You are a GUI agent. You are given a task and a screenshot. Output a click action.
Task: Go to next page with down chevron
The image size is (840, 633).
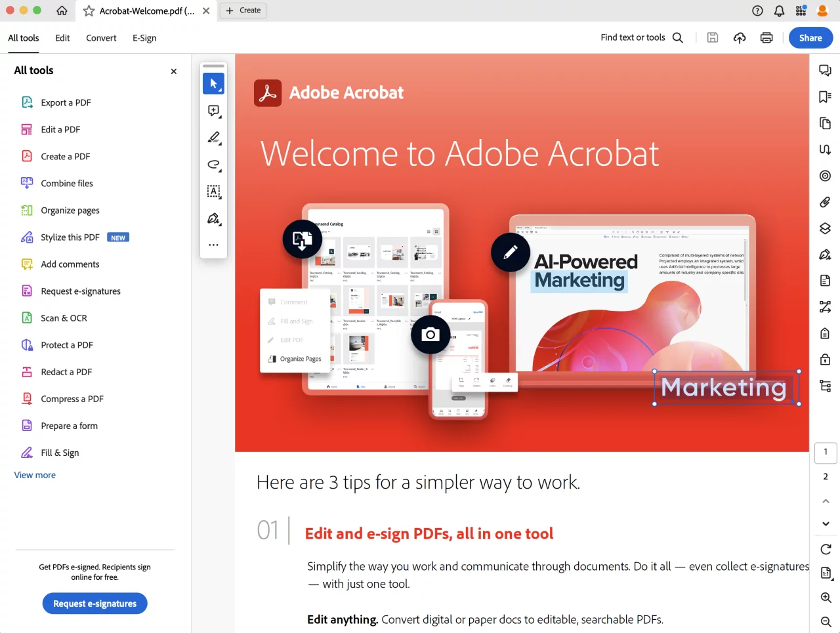825,523
